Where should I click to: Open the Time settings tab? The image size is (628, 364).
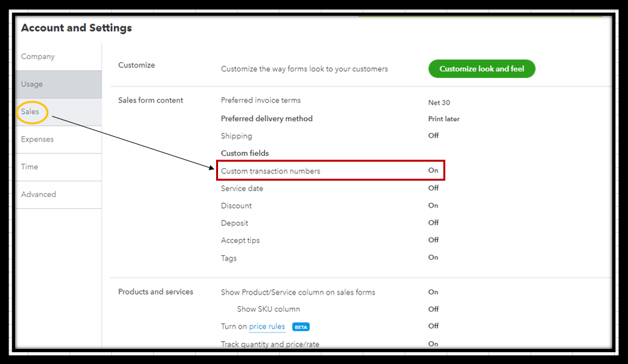tap(29, 167)
